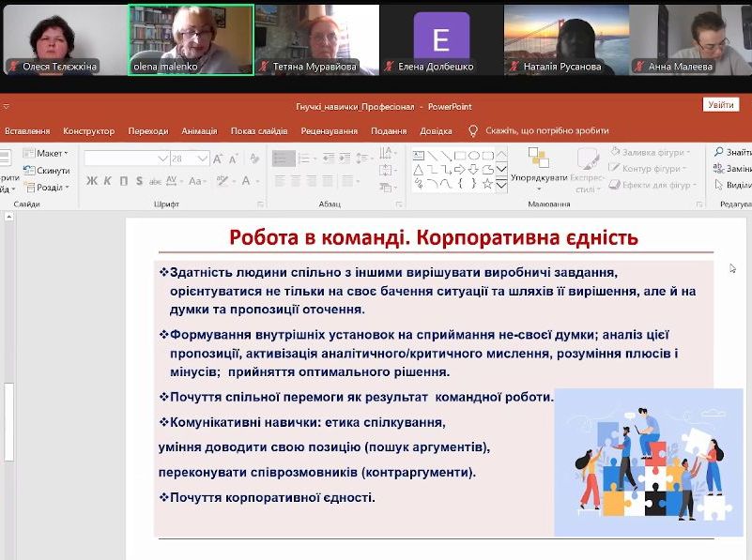Viewport: 752px width, 560px height.
Task: Expand the shapes gallery with its down arrow
Action: coord(500,187)
